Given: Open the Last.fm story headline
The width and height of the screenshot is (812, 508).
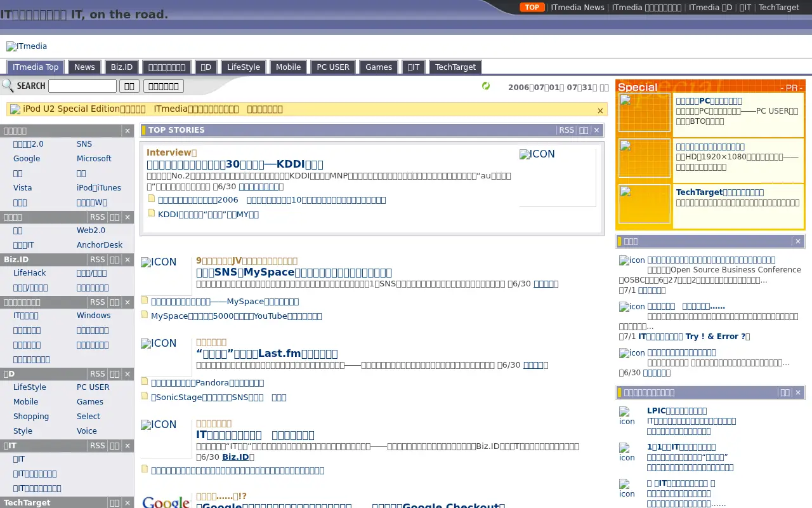Looking at the screenshot, I should point(267,354).
